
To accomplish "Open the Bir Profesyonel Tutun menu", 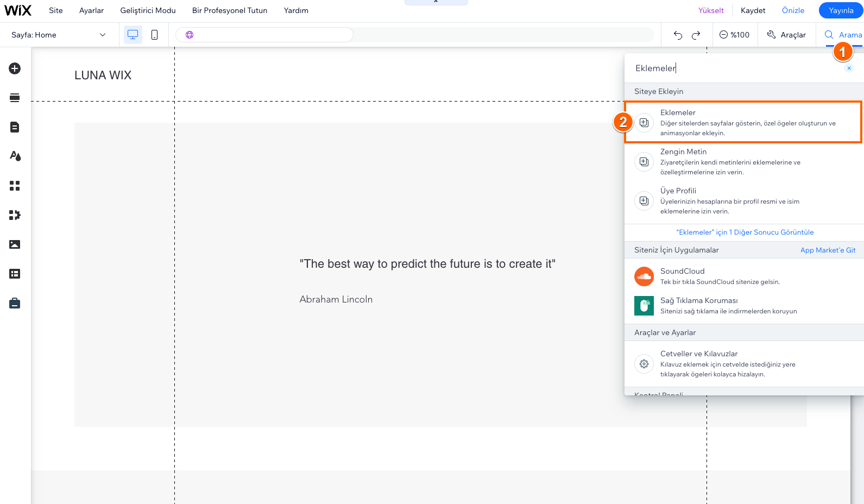I will point(230,10).
